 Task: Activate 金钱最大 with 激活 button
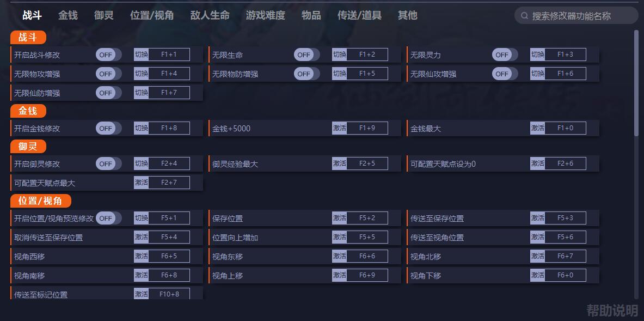click(537, 128)
